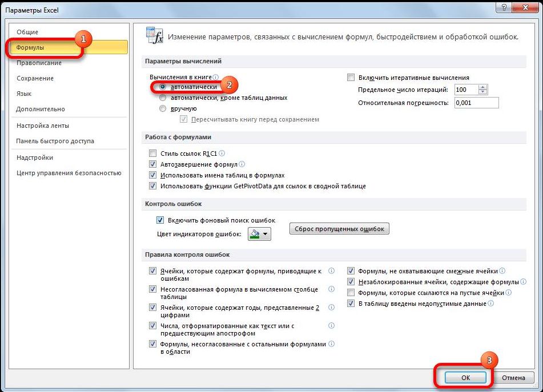Click info icon for Формулы, несогласованные с остальными rule
Viewport: 543px width, 392px height.
331,343
